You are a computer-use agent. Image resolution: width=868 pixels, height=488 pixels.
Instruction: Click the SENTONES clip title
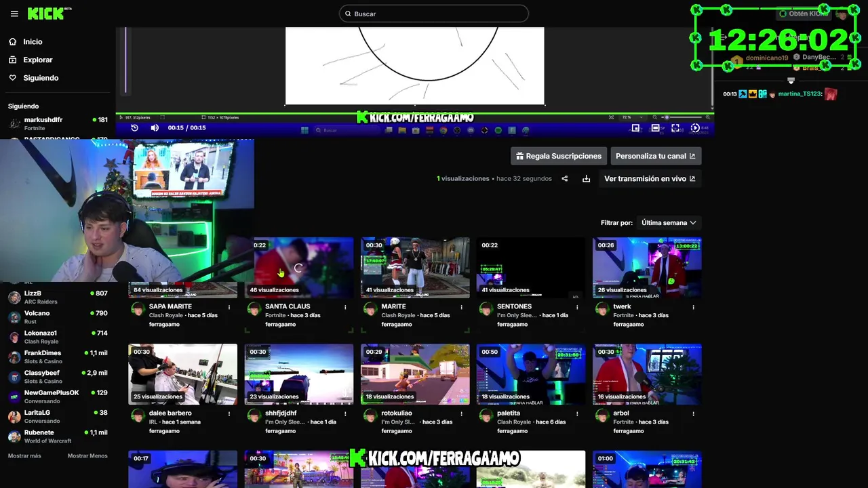(515, 306)
